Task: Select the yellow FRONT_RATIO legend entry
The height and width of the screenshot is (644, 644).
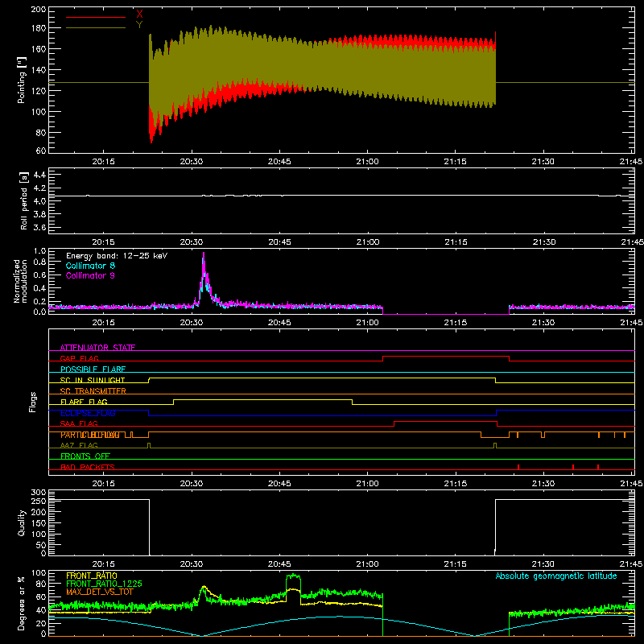Action: (92, 576)
